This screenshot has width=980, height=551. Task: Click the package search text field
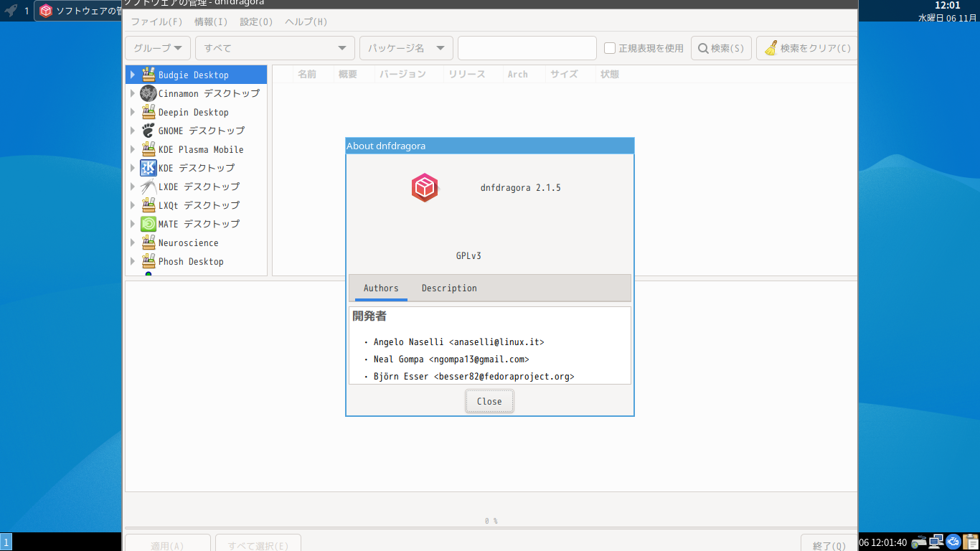pyautogui.click(x=527, y=48)
